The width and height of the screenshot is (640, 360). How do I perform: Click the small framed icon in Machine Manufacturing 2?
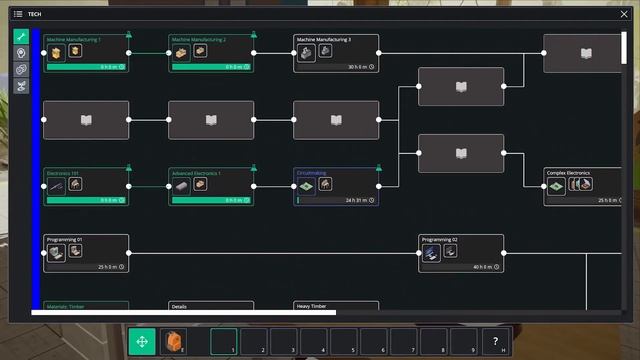click(200, 51)
